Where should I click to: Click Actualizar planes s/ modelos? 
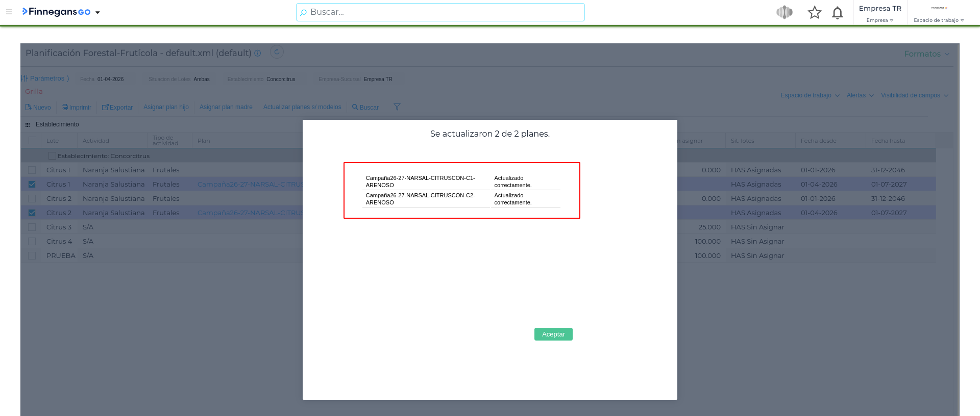tap(302, 107)
